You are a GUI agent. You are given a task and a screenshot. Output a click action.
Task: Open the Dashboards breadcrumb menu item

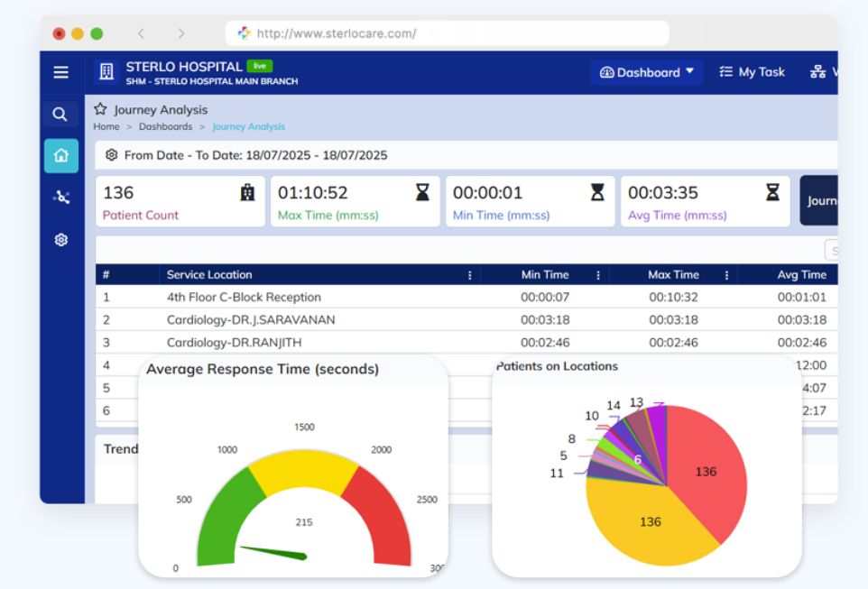click(x=164, y=126)
